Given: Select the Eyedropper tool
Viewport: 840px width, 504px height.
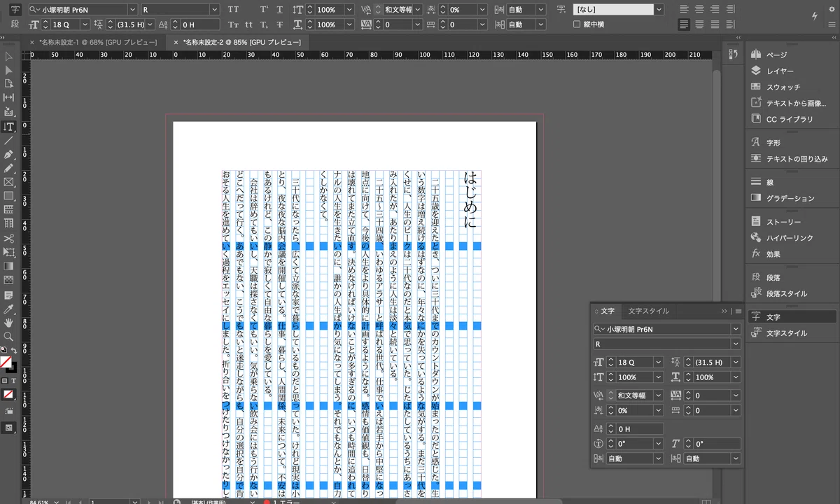Looking at the screenshot, I should coord(8,309).
